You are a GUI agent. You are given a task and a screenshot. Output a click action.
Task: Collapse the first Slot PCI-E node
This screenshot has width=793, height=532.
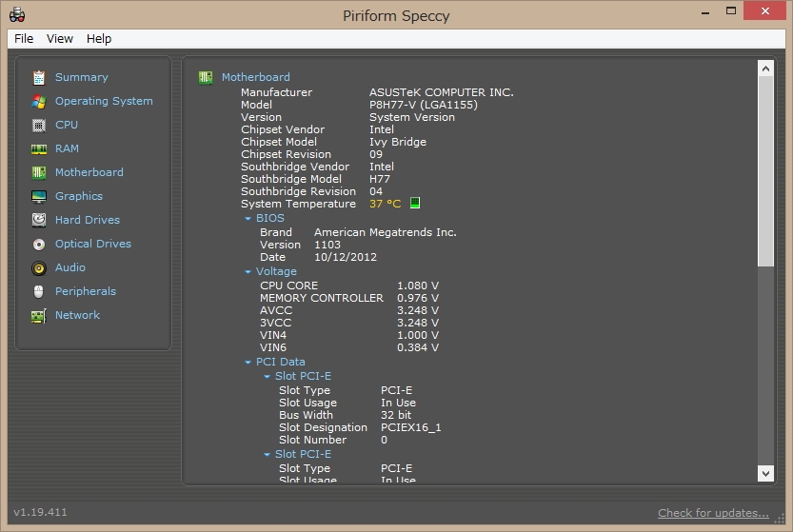(268, 376)
